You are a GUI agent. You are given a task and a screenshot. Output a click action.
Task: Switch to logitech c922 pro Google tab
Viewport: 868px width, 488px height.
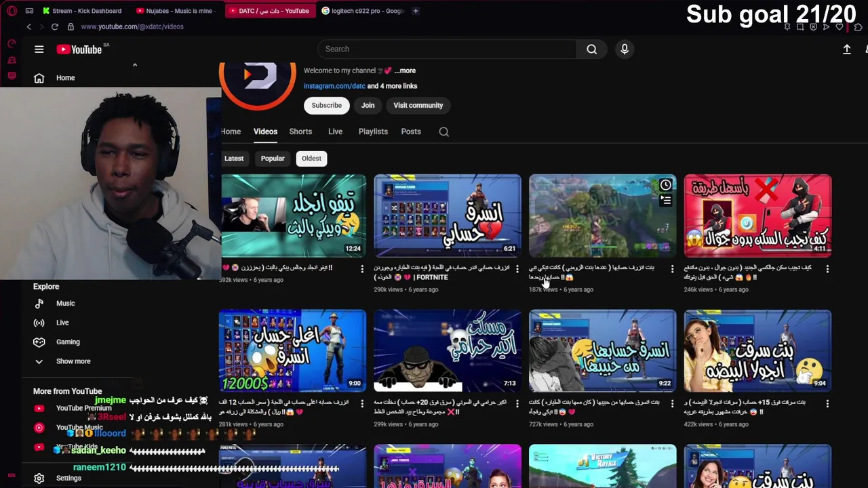point(362,11)
